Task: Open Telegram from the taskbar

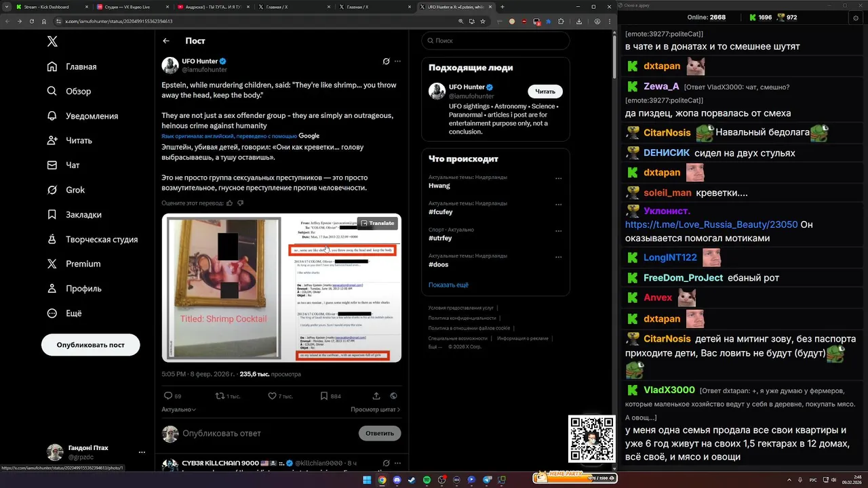Action: click(x=486, y=480)
